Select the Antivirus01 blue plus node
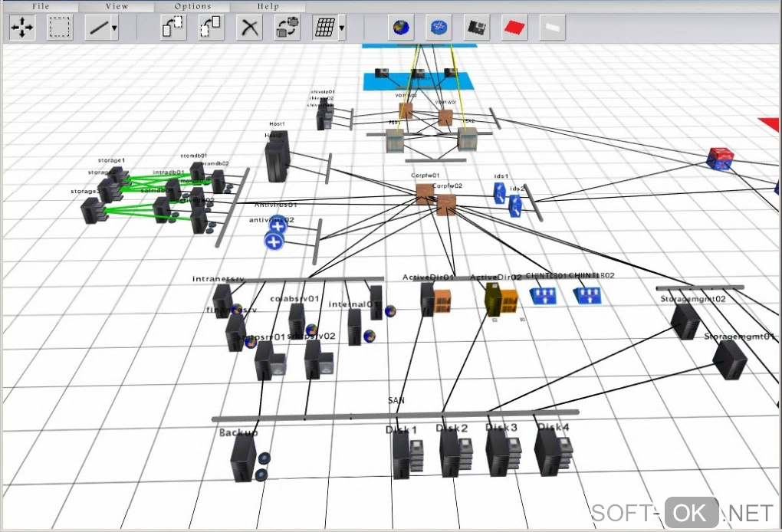782x532 pixels. pos(278,226)
